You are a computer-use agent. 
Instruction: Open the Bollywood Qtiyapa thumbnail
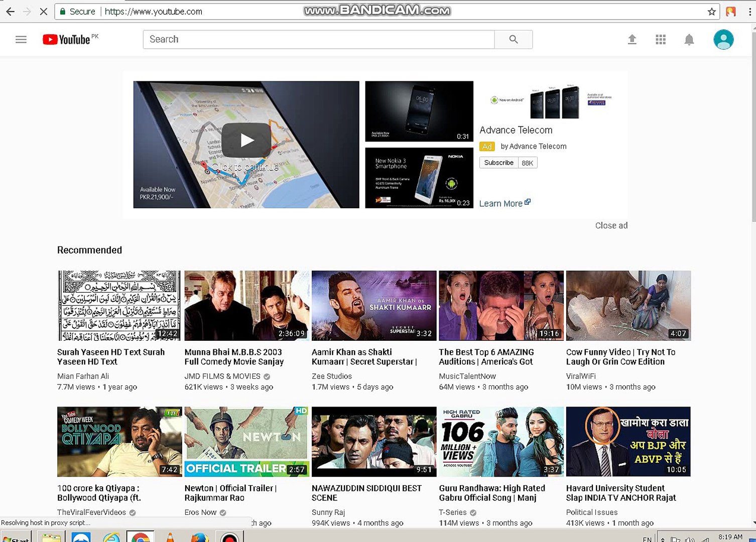tap(119, 442)
